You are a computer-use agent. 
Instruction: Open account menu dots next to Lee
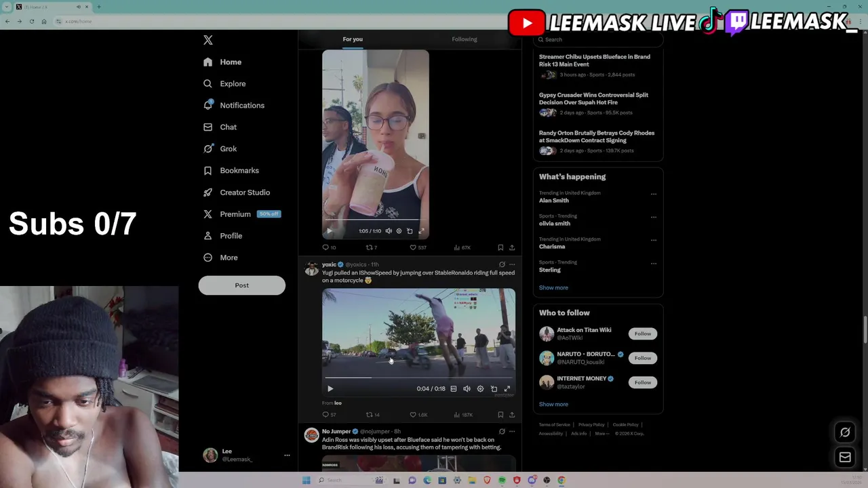(287, 455)
